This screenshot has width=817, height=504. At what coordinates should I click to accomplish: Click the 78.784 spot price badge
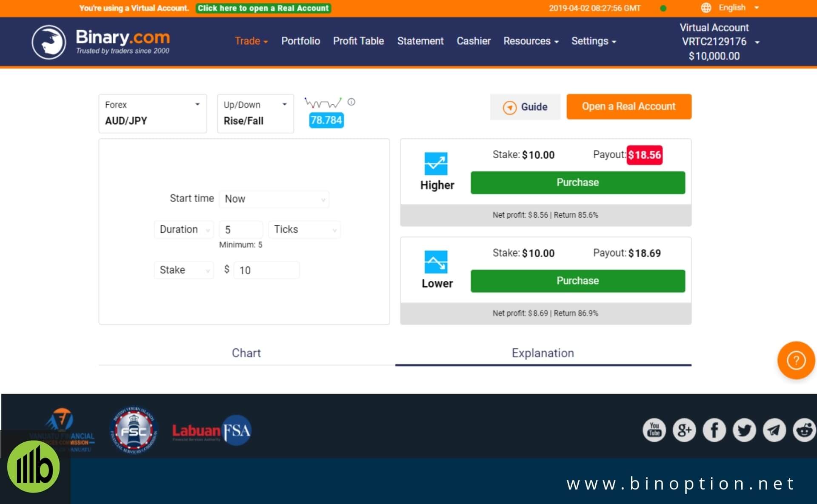[x=326, y=120]
